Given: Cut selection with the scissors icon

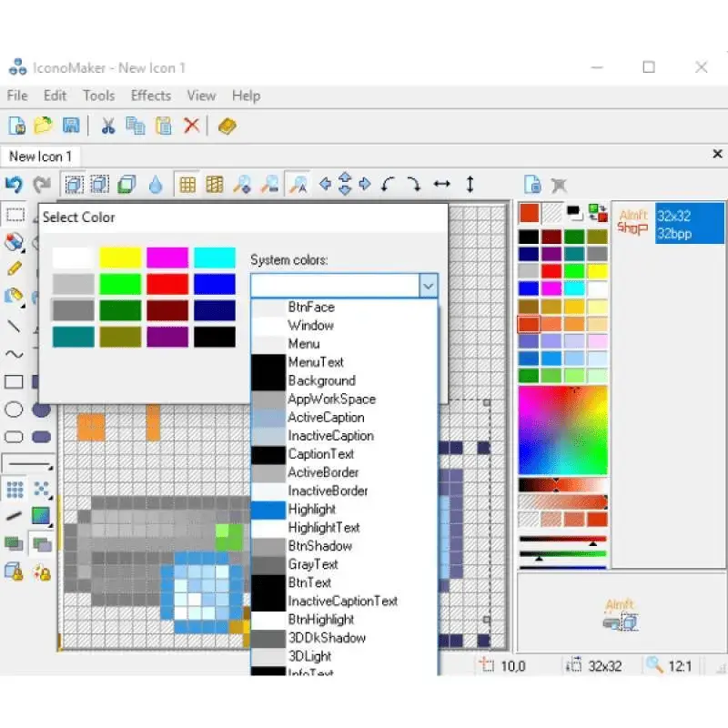Looking at the screenshot, I should [x=108, y=126].
